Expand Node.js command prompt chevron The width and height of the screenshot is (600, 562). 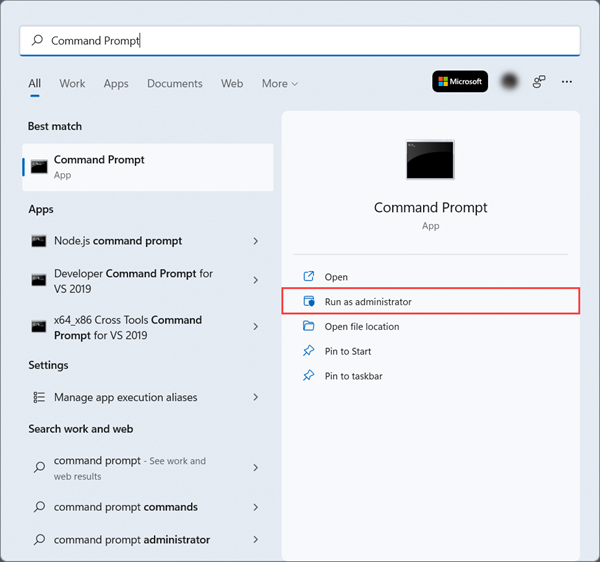[256, 241]
